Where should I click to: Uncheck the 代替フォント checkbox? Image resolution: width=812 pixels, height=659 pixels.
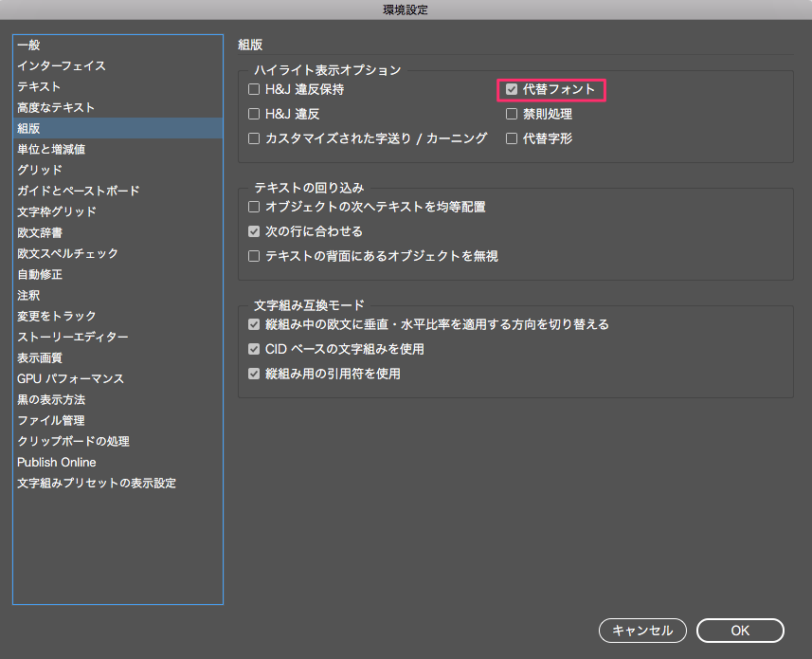(512, 90)
